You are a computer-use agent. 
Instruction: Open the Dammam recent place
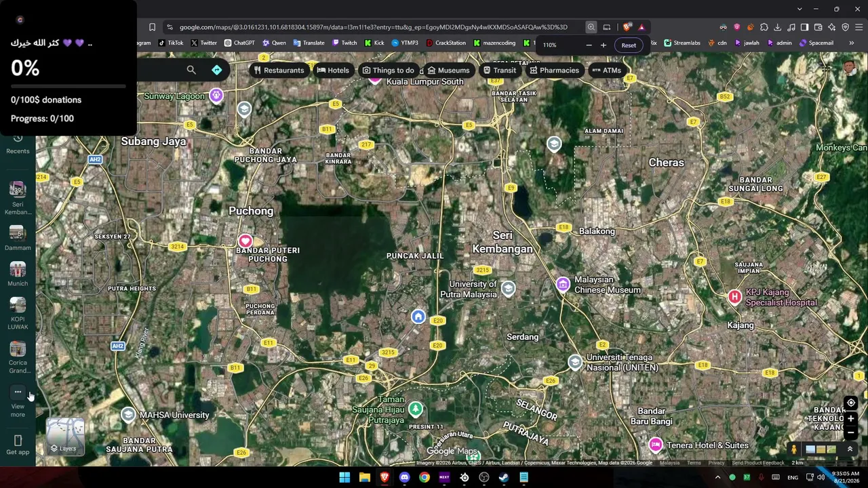(18, 238)
